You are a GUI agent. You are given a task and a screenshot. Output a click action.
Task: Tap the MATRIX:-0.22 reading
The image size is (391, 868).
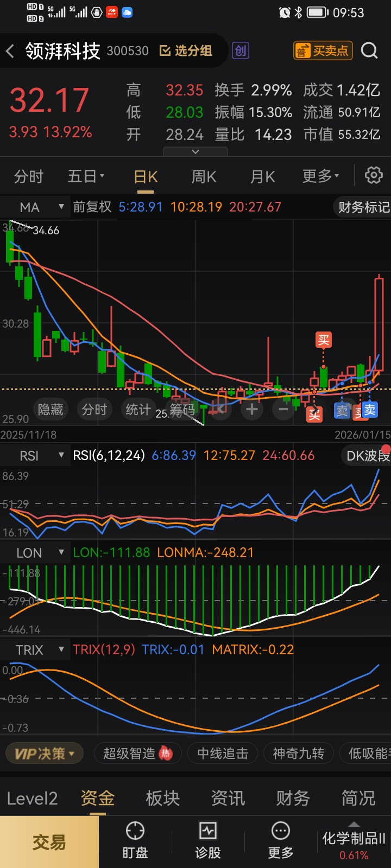[253, 650]
